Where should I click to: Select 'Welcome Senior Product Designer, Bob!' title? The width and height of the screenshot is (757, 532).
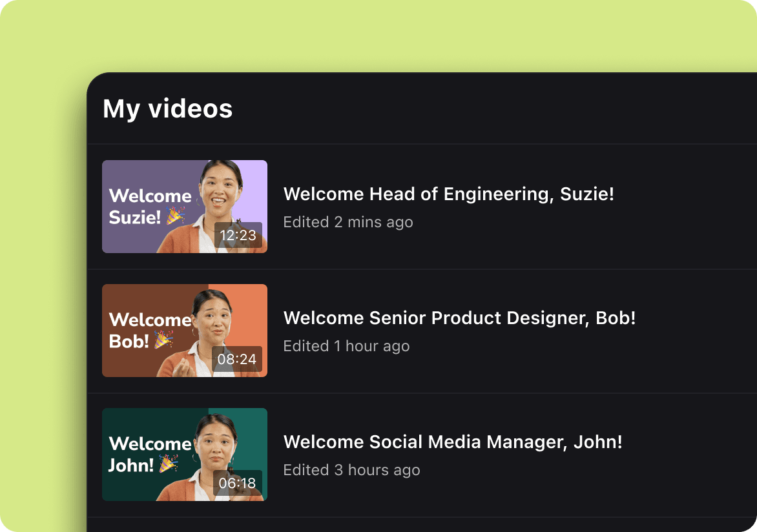459,318
